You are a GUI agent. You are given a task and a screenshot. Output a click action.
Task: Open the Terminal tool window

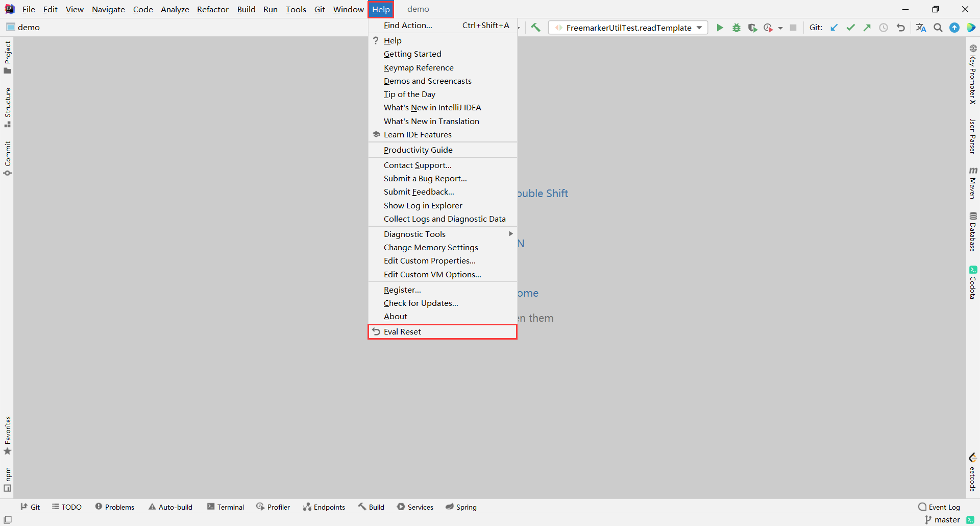(x=226, y=507)
